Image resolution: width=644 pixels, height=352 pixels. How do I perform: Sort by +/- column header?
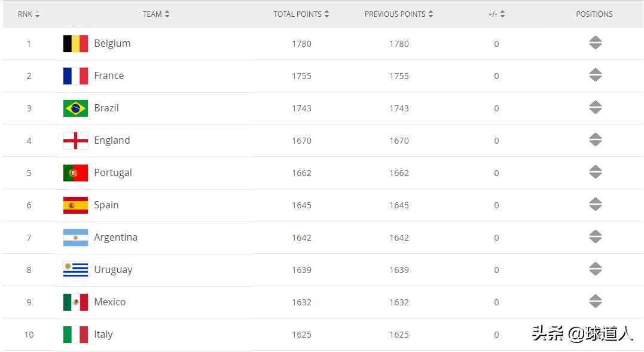(496, 14)
